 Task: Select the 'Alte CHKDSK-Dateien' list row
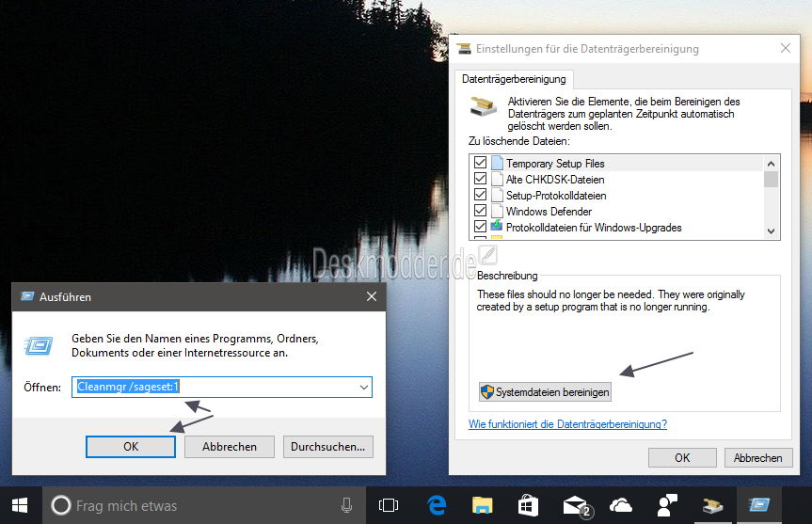coord(616,179)
